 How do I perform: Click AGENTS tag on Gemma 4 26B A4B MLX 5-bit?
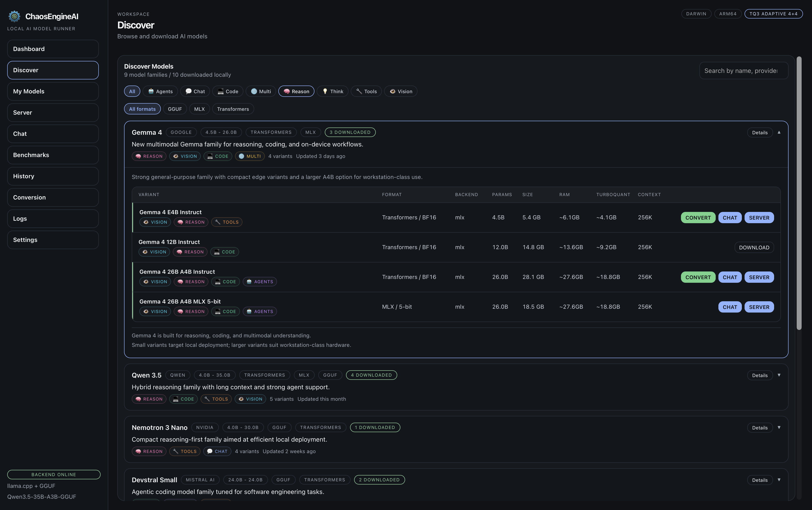260,311
